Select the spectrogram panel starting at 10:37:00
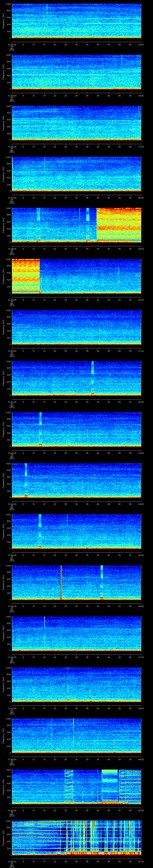This screenshot has width=153, height=868. pyautogui.click(x=76, y=174)
